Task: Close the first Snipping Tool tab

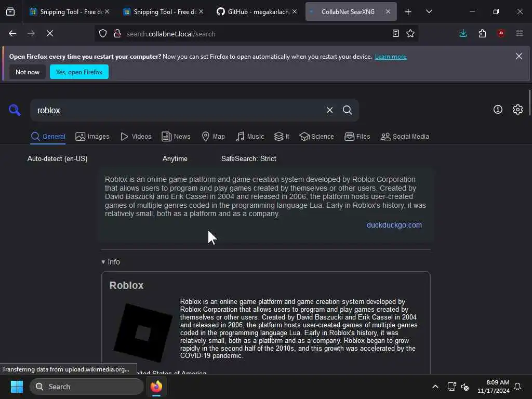Action: click(107, 11)
